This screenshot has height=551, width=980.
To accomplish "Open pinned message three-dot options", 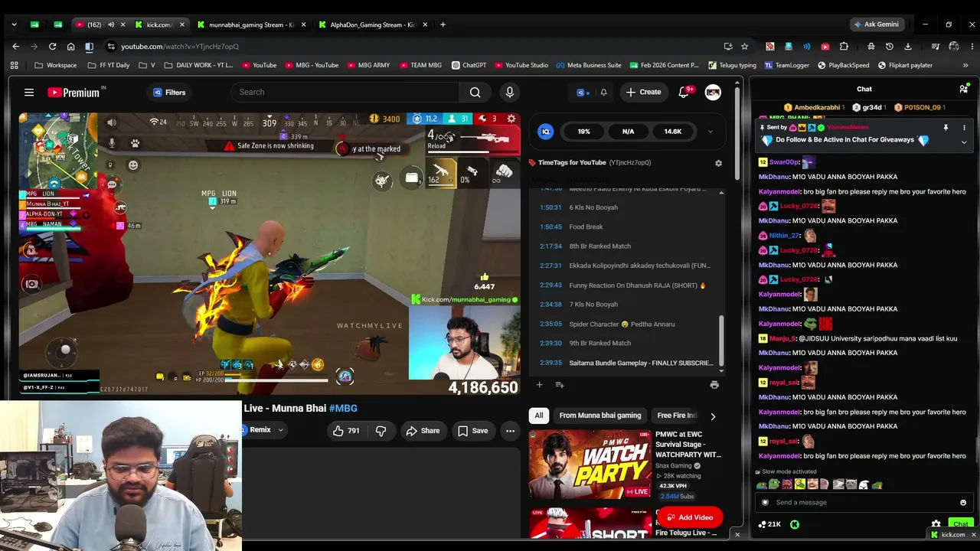I will pos(964,128).
